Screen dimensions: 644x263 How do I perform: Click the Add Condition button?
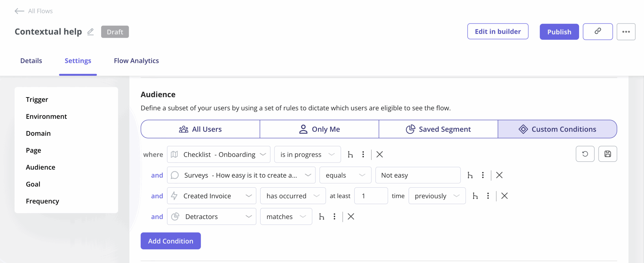tap(171, 241)
